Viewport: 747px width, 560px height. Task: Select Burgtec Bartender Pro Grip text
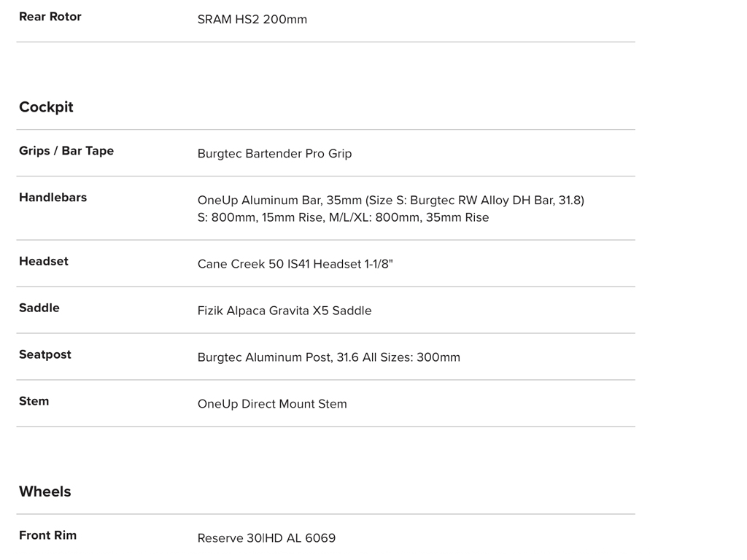click(274, 154)
